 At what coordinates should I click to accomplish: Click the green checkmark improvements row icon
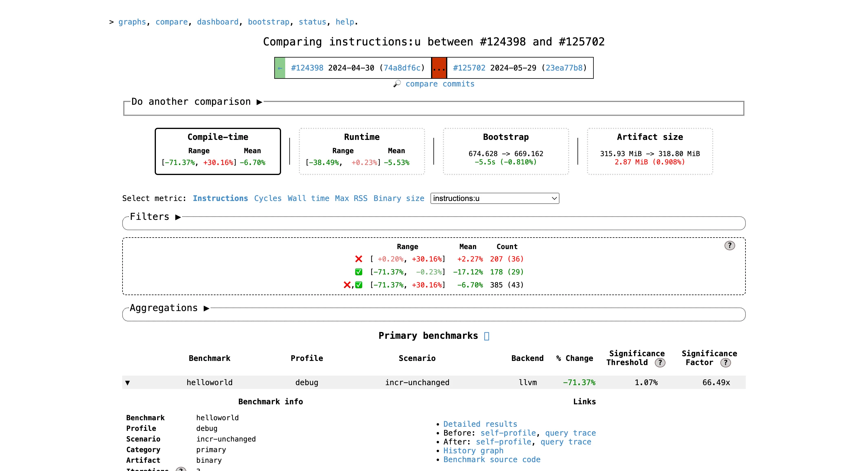coord(358,272)
